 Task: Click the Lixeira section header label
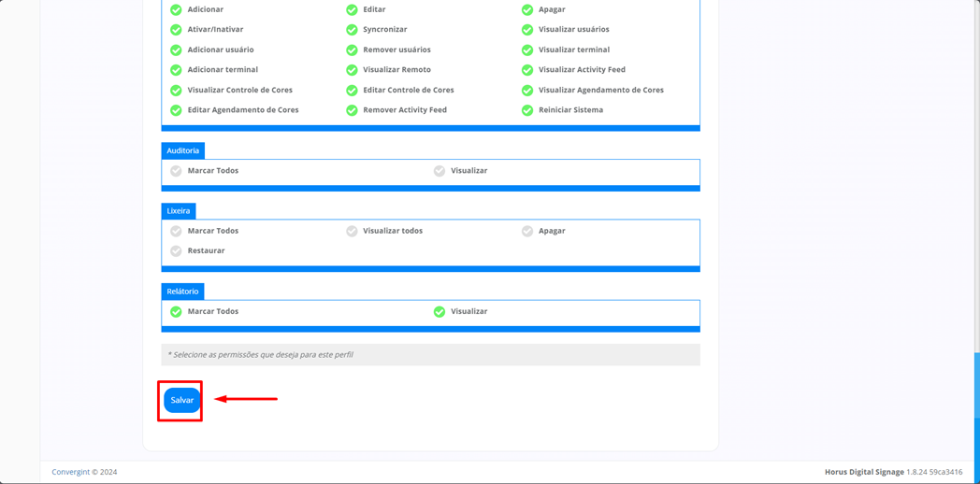[179, 211]
